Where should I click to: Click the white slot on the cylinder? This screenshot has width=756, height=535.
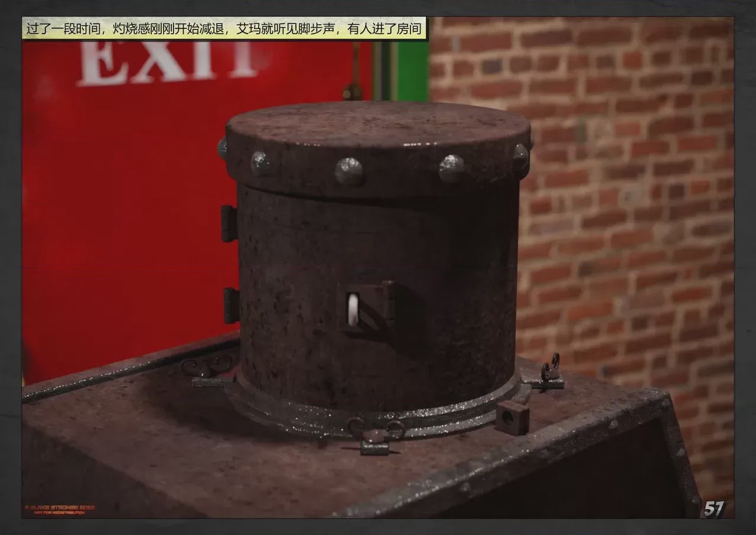coord(353,310)
